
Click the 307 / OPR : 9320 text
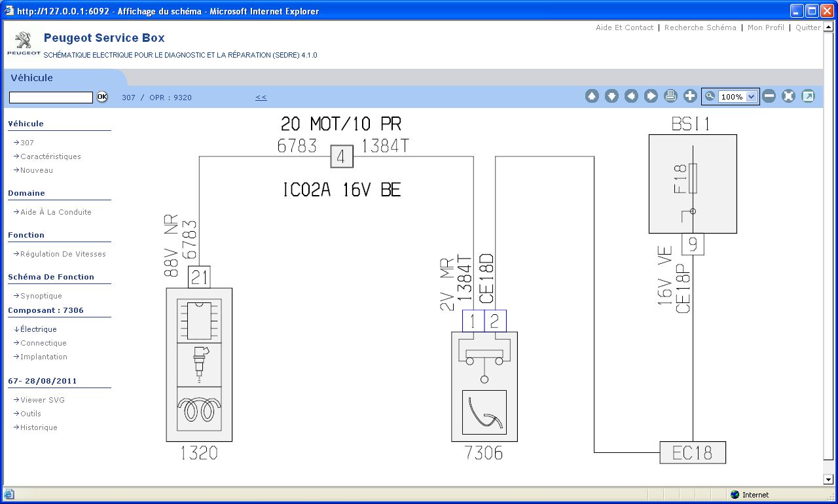(157, 98)
